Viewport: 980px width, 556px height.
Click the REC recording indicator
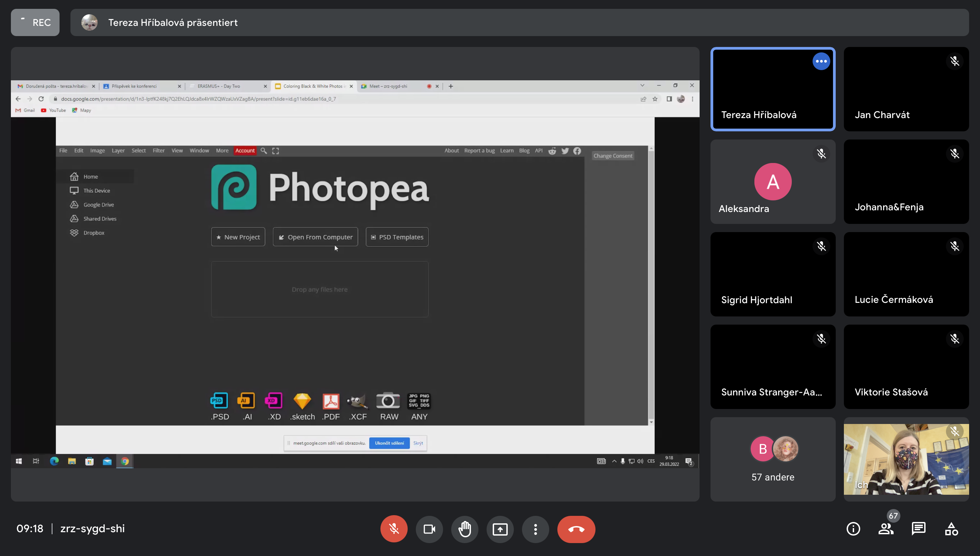[35, 22]
